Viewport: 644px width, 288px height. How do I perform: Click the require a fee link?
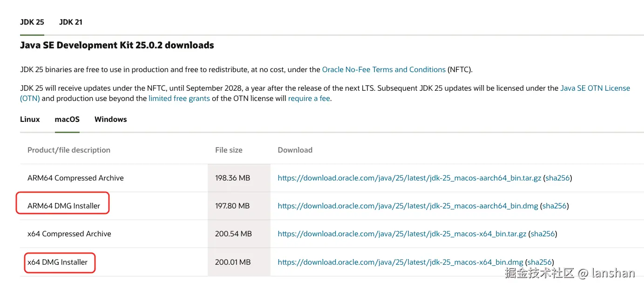pos(309,99)
